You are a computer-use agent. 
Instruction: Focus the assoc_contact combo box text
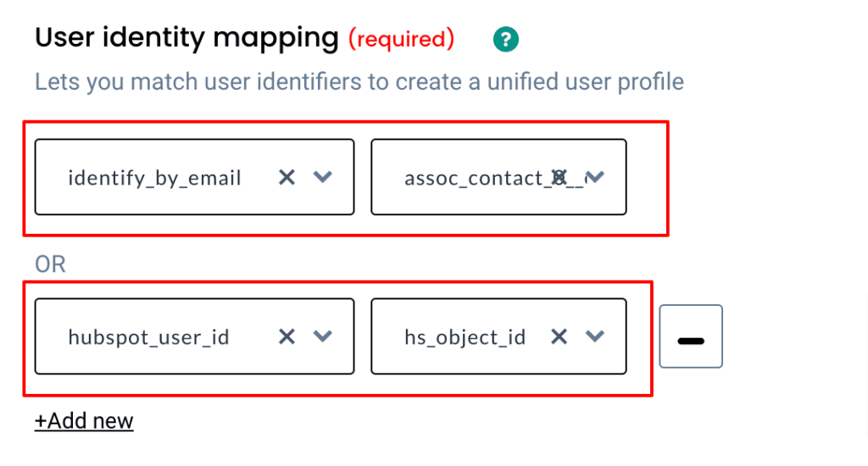[x=474, y=178]
